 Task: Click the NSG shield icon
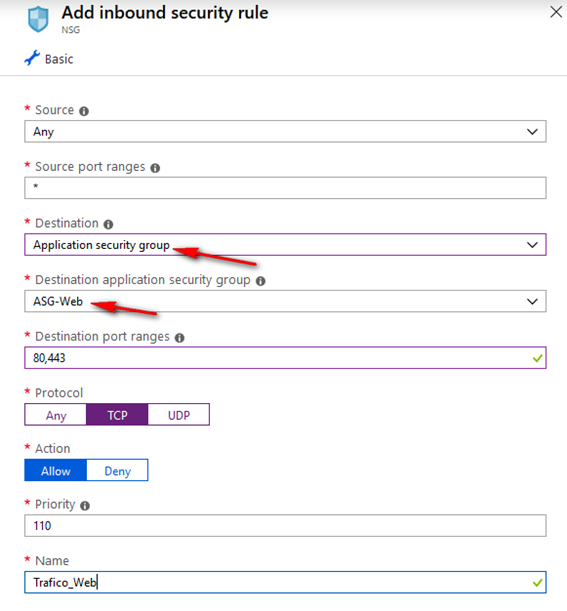click(x=38, y=19)
